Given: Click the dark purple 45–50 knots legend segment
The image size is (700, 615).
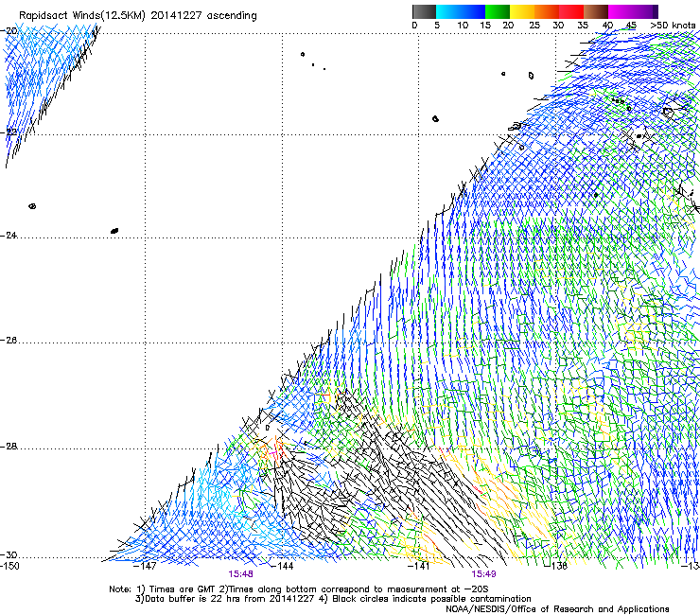Looking at the screenshot, I should (645, 11).
